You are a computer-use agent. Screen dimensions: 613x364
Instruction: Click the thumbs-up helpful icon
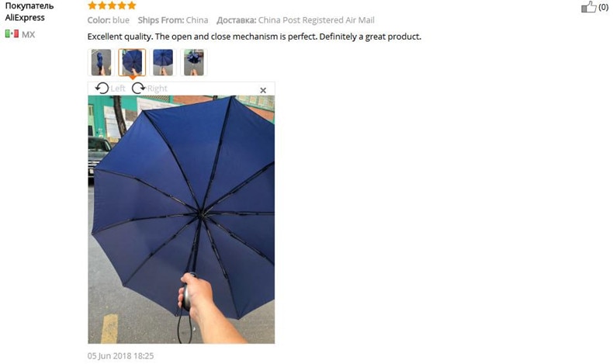[589, 7]
